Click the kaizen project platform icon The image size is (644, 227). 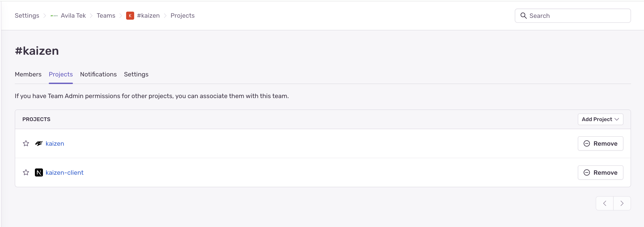(x=39, y=143)
